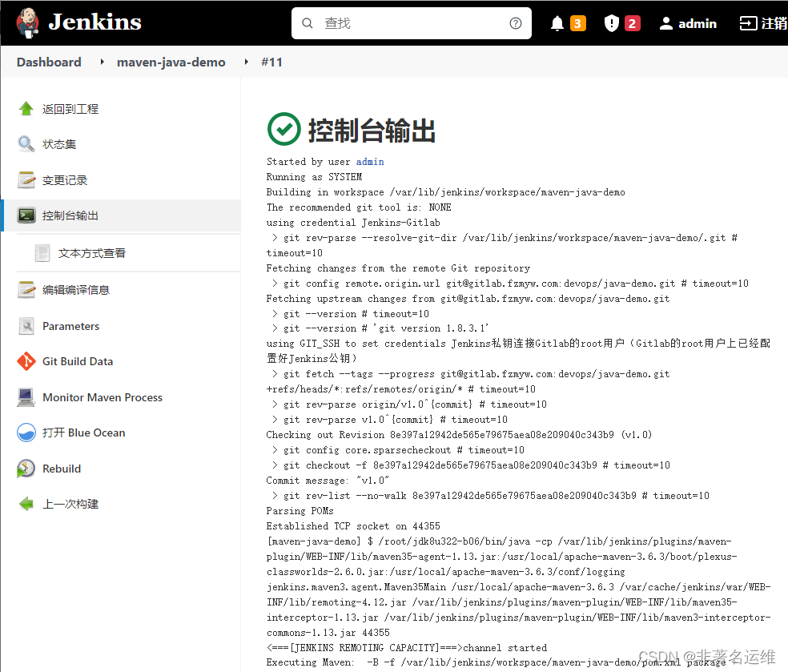Viewport: 788px width, 672px height.
Task: Open the admin user profile link
Action: click(x=697, y=23)
